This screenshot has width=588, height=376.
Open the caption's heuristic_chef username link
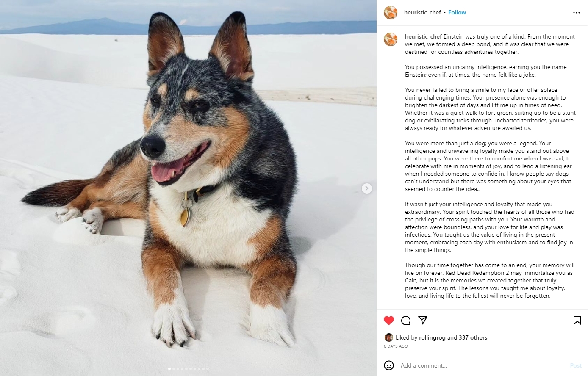coord(423,37)
